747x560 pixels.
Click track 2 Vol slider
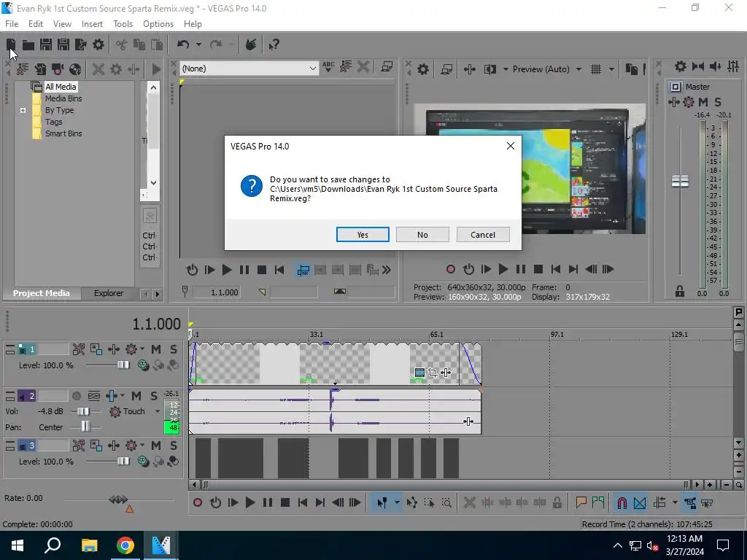83,411
